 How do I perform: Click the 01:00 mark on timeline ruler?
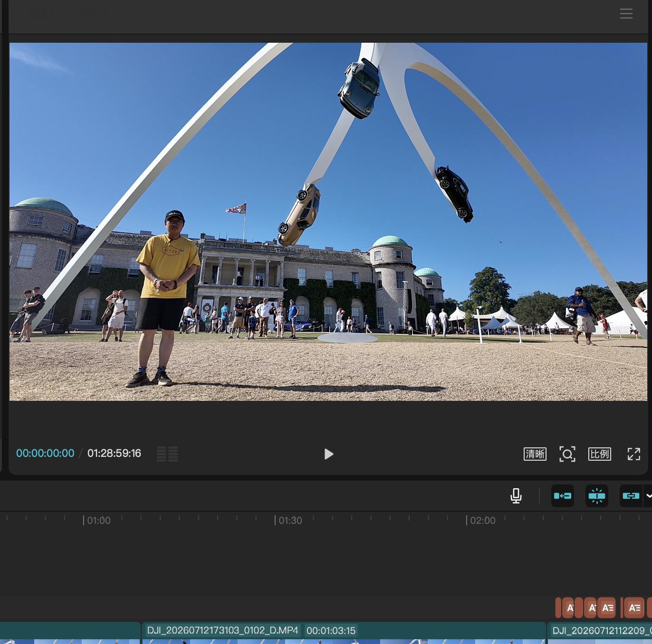(98, 521)
